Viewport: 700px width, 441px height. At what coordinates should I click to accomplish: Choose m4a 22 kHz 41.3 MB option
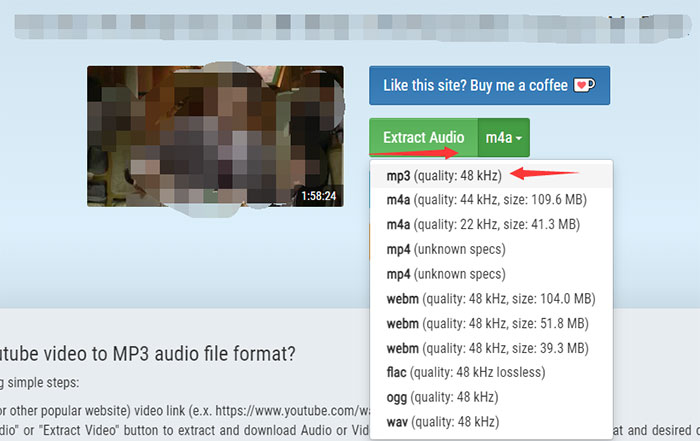[491, 224]
